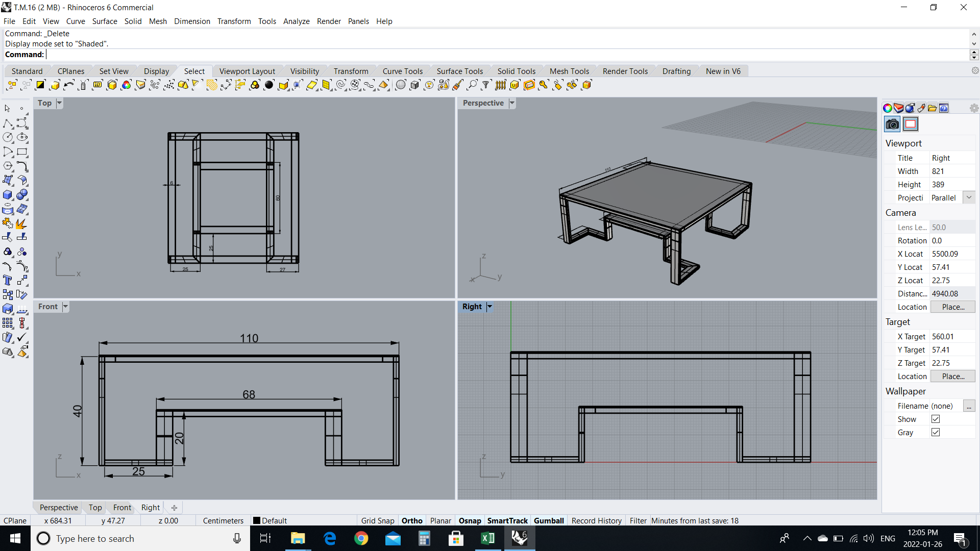Toggle Gumball on the status bar
Viewport: 980px width, 551px height.
click(x=549, y=520)
